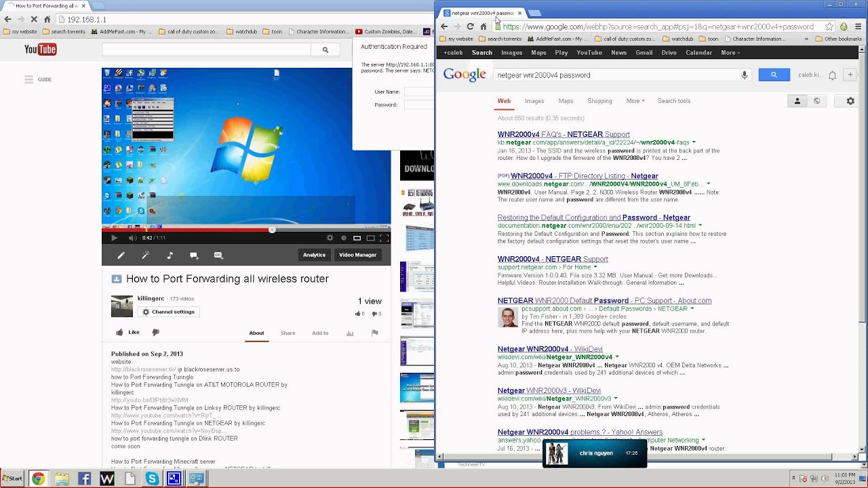The image size is (868, 488).
Task: Open Google notifications bell
Action: pyautogui.click(x=832, y=75)
